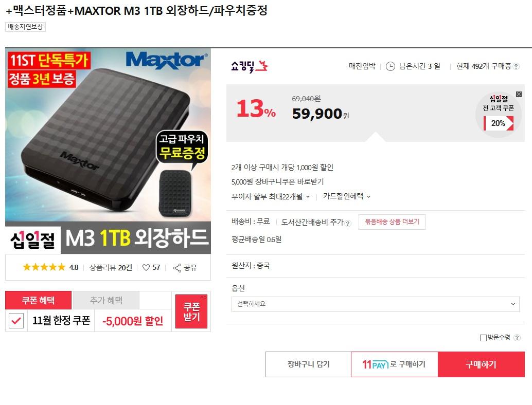The height and width of the screenshot is (405, 532).
Task: Click the heart wishlist icon
Action: tap(146, 268)
